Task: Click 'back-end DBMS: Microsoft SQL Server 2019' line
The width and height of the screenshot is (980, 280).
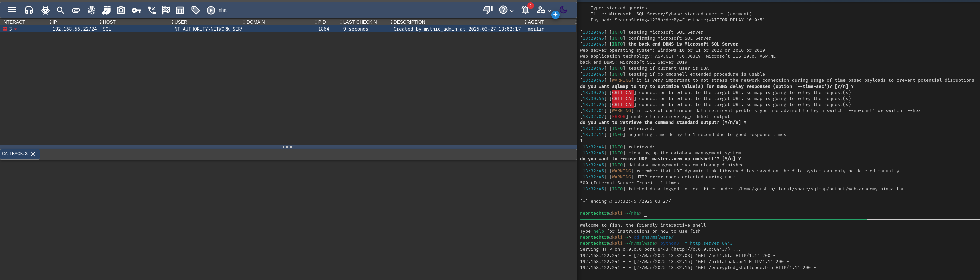Action: pyautogui.click(x=634, y=62)
